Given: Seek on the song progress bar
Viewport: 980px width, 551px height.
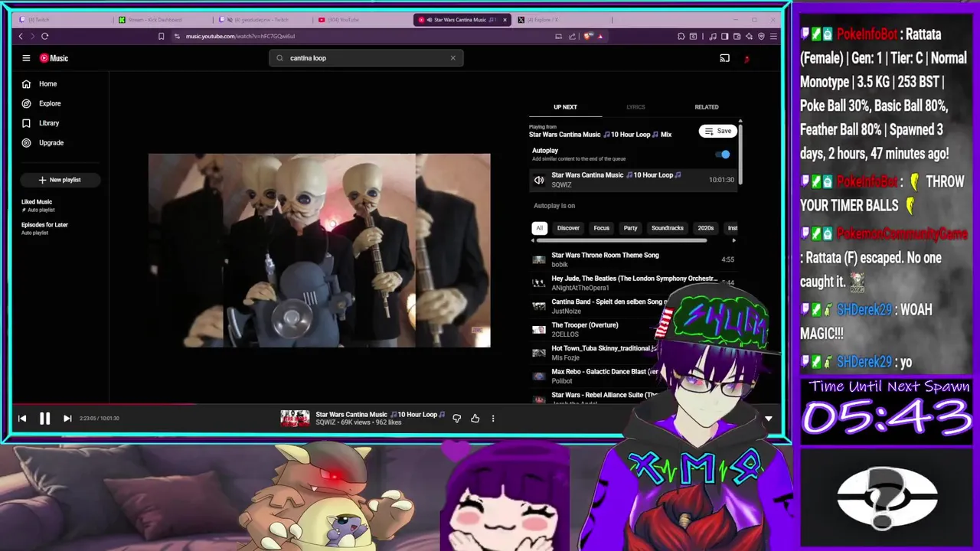Looking at the screenshot, I should coord(396,404).
